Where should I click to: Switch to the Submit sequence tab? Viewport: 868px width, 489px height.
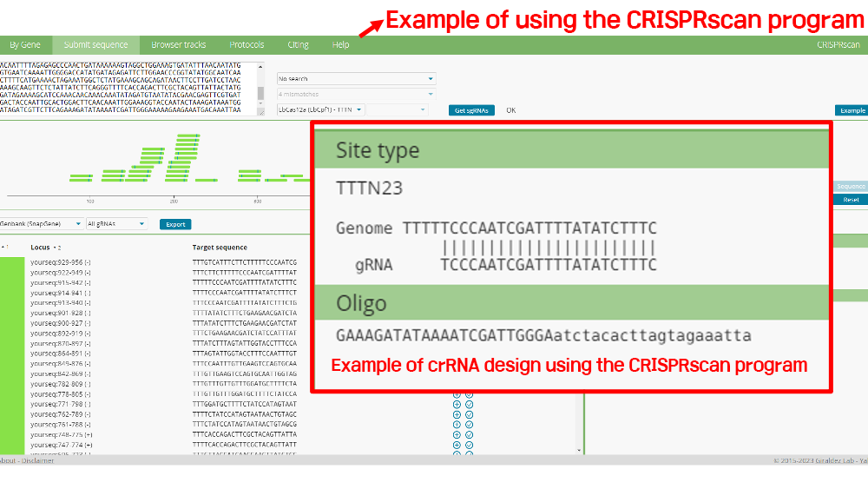pos(95,45)
